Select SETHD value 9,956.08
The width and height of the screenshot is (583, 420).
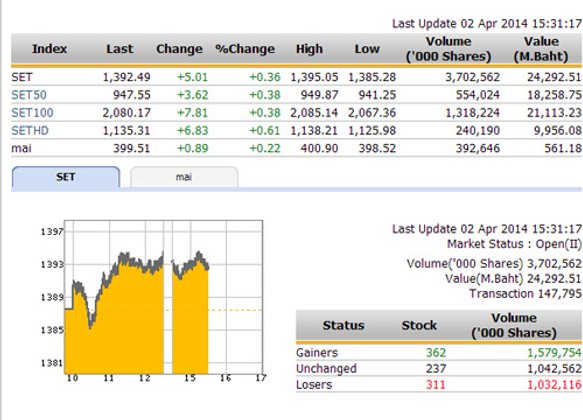pos(558,130)
